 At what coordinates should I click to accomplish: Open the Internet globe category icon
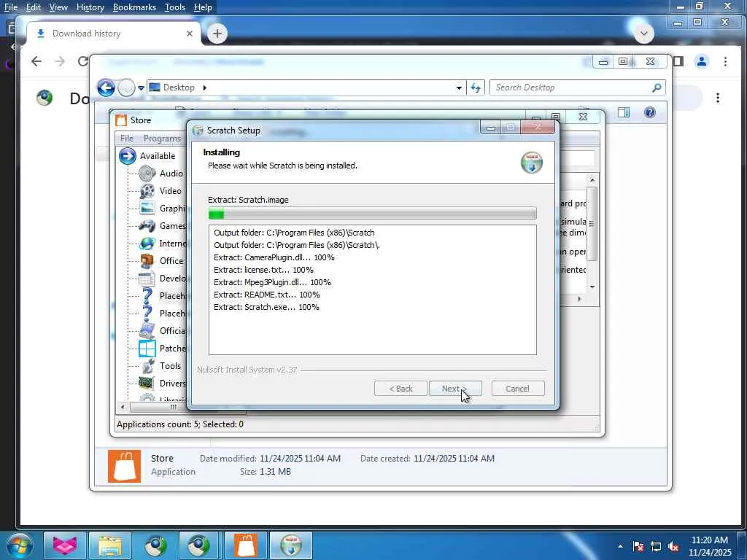point(147,244)
